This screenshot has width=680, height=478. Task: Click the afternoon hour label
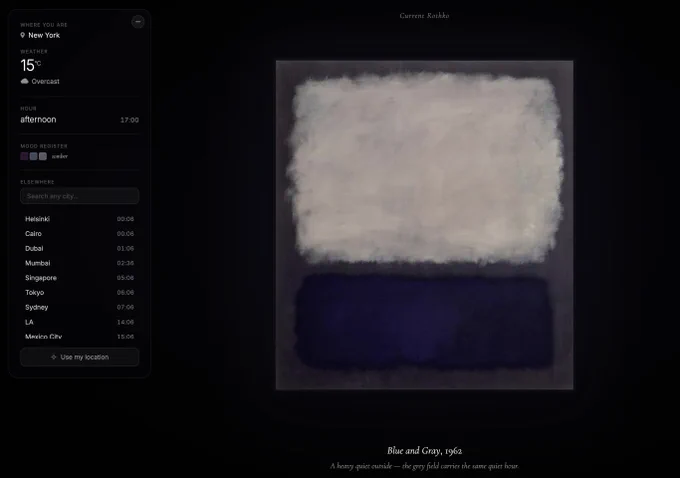pyautogui.click(x=38, y=120)
